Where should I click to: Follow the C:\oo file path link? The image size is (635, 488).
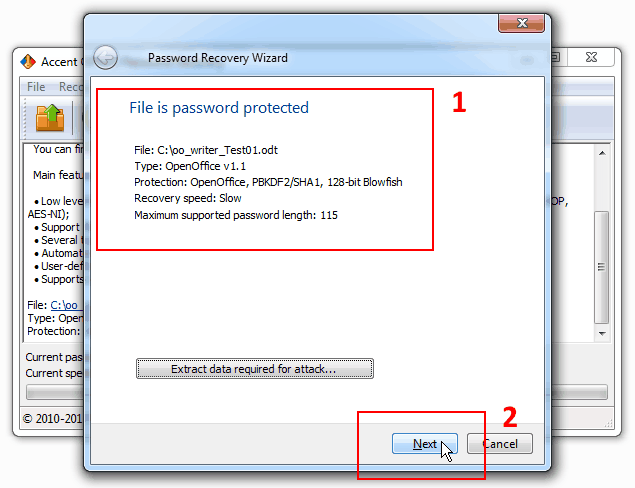pos(65,305)
